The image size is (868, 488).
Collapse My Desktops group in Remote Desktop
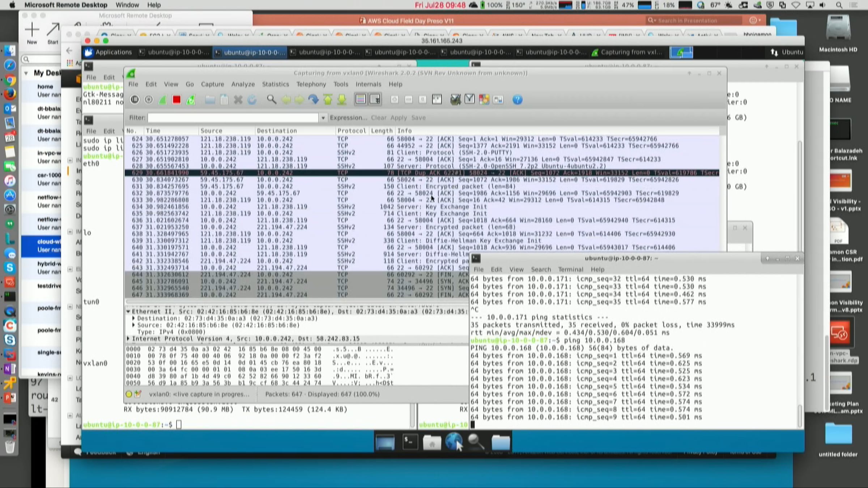26,73
